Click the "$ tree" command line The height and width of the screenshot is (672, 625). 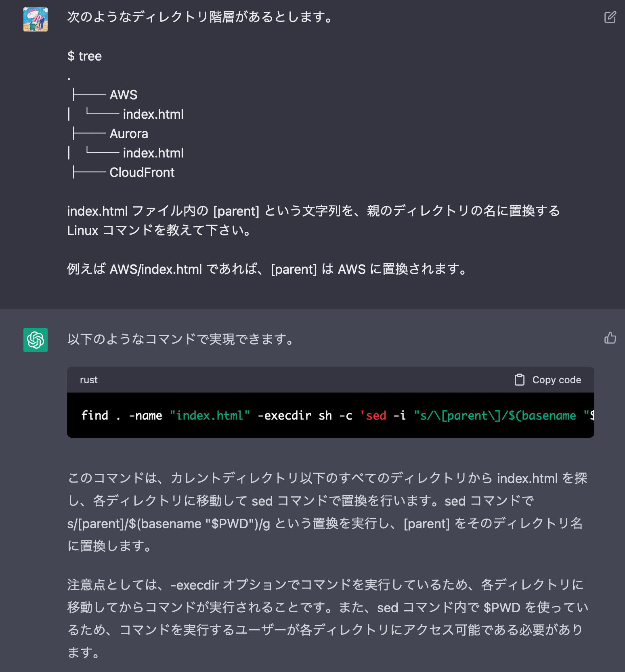[x=85, y=56]
